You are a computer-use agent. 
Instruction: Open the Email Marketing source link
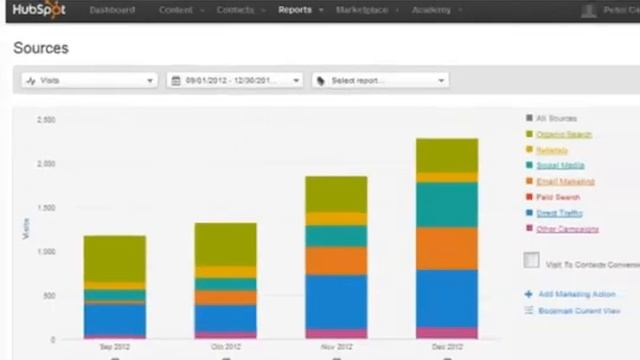pyautogui.click(x=565, y=181)
